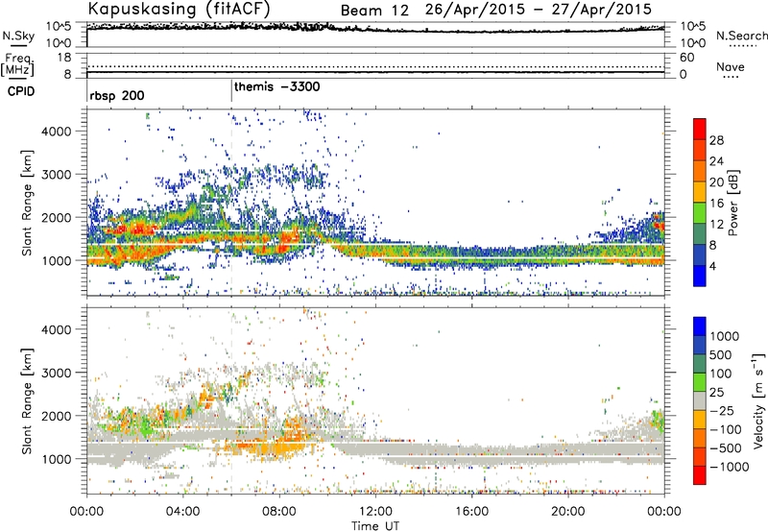The height and width of the screenshot is (532, 768).
Task: Click the upper-left '10^5' N.Sky axis tick label
Action: 59,27
